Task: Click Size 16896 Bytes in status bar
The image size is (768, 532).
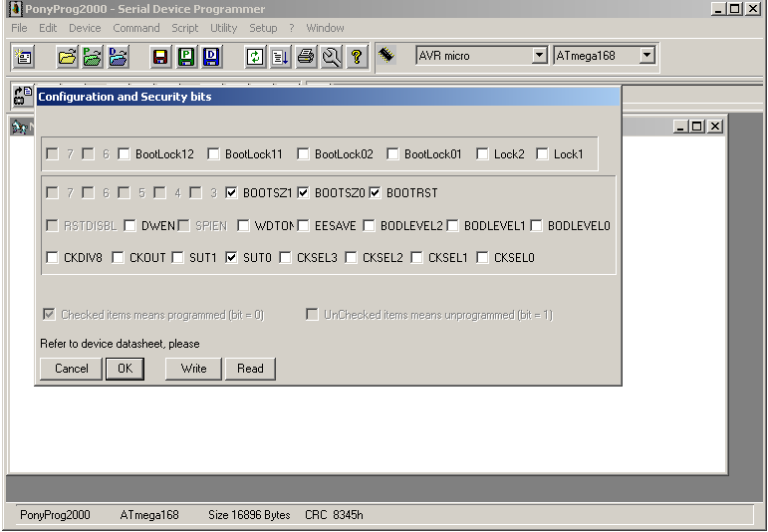Action: click(x=249, y=515)
